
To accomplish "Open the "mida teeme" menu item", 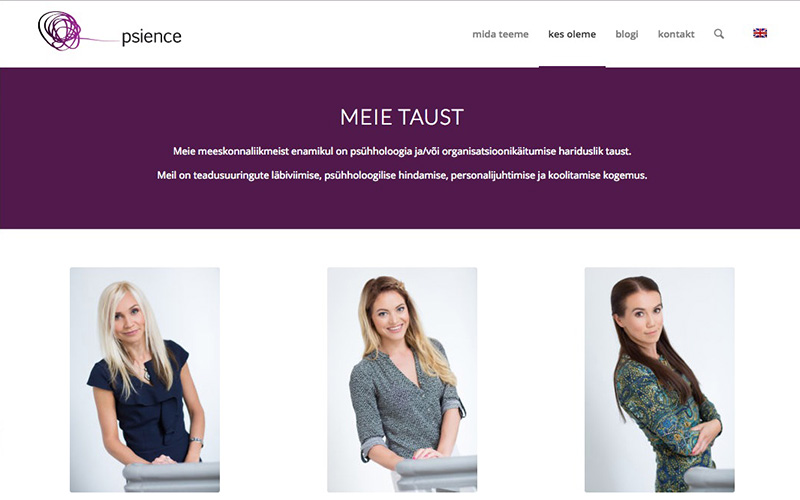I will point(501,34).
